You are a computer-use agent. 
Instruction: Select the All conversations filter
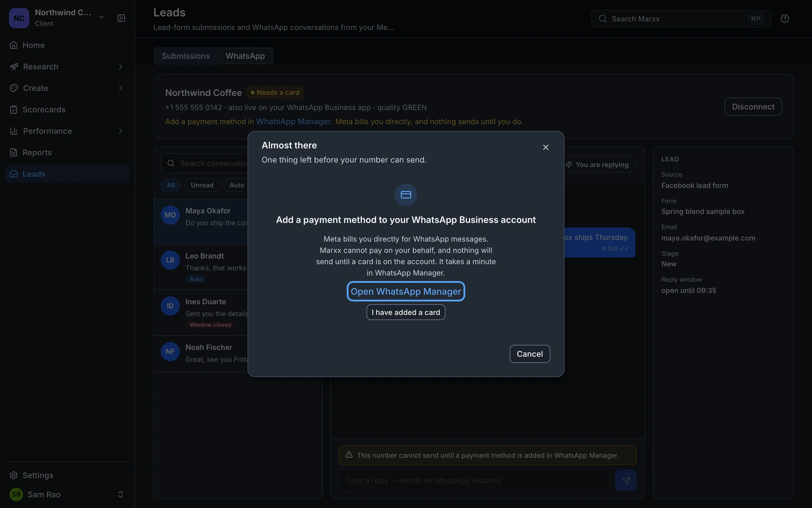pyautogui.click(x=171, y=185)
